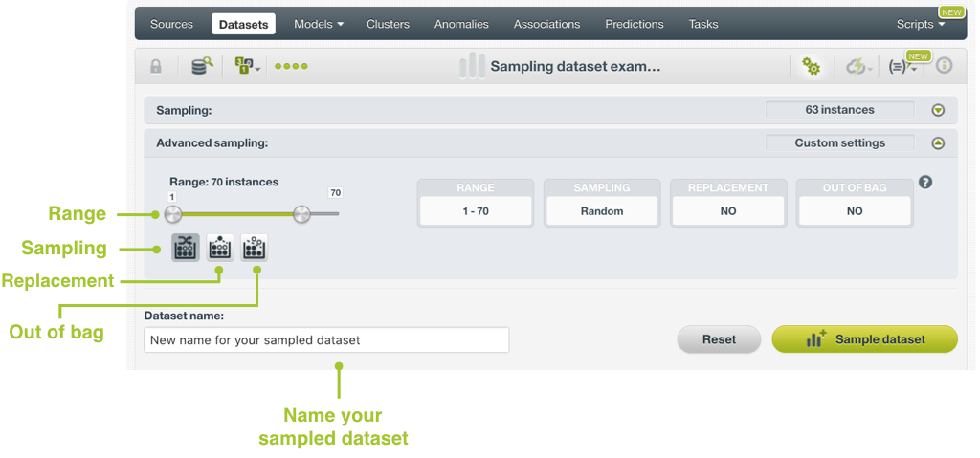Click the help question mark icon
980x458 pixels.
[x=925, y=183]
